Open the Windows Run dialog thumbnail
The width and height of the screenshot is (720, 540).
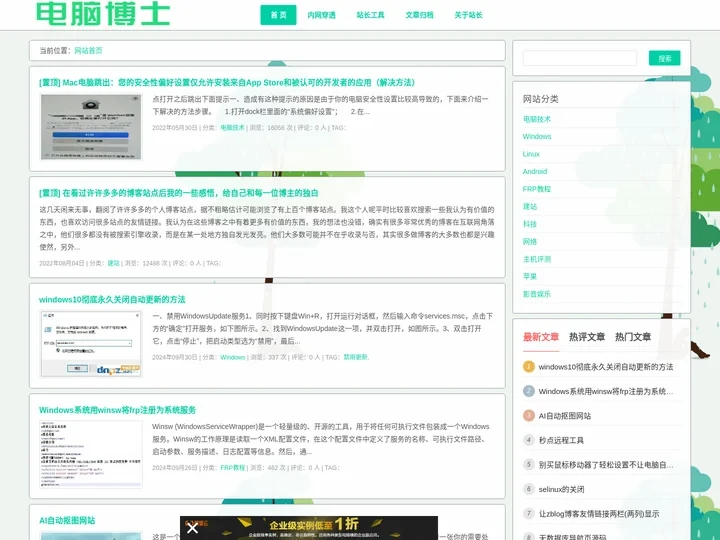[x=91, y=344]
